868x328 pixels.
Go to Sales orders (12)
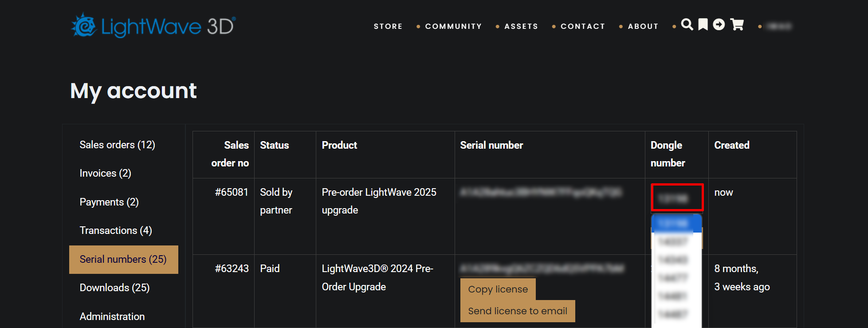(117, 145)
